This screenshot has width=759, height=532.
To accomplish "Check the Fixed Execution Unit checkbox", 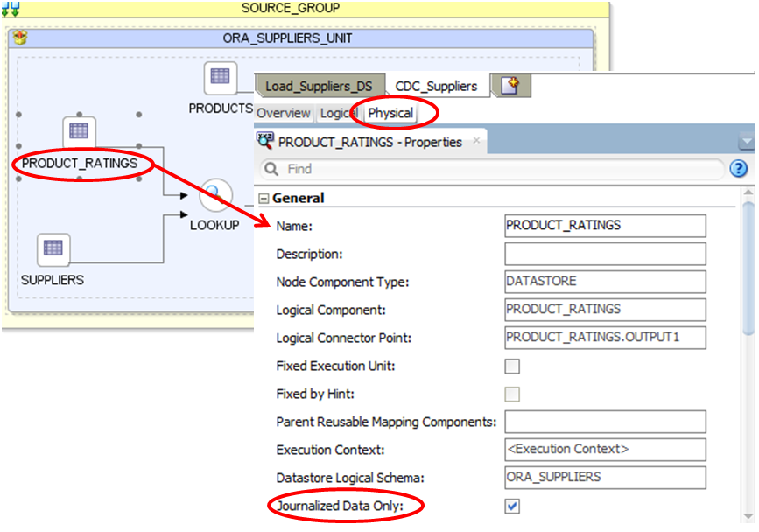I will 512,366.
